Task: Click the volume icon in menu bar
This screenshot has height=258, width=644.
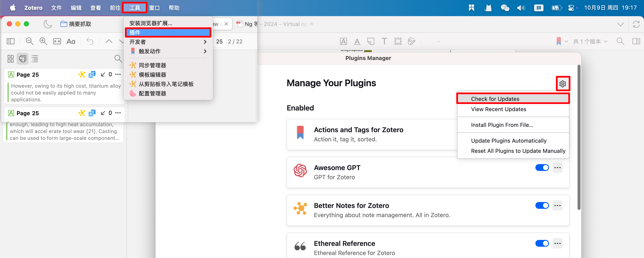Action: pos(521,8)
